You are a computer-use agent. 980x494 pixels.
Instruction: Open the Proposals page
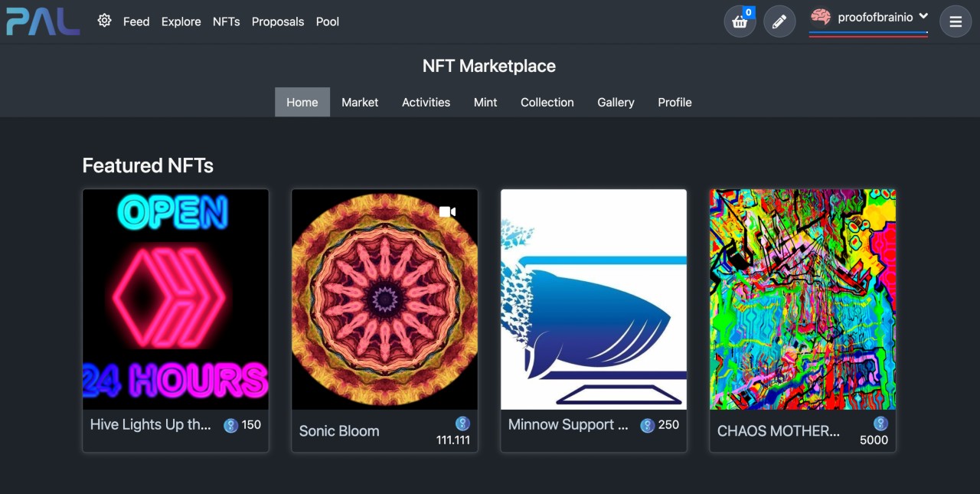pos(278,21)
